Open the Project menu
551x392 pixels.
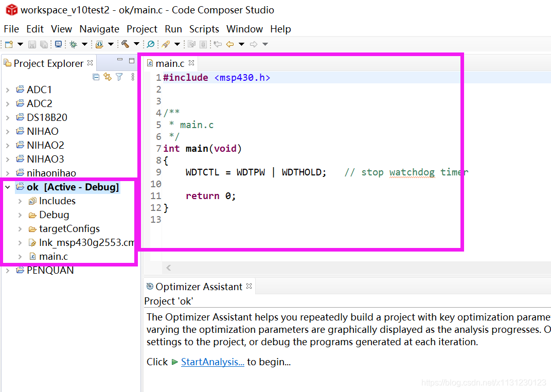click(142, 29)
